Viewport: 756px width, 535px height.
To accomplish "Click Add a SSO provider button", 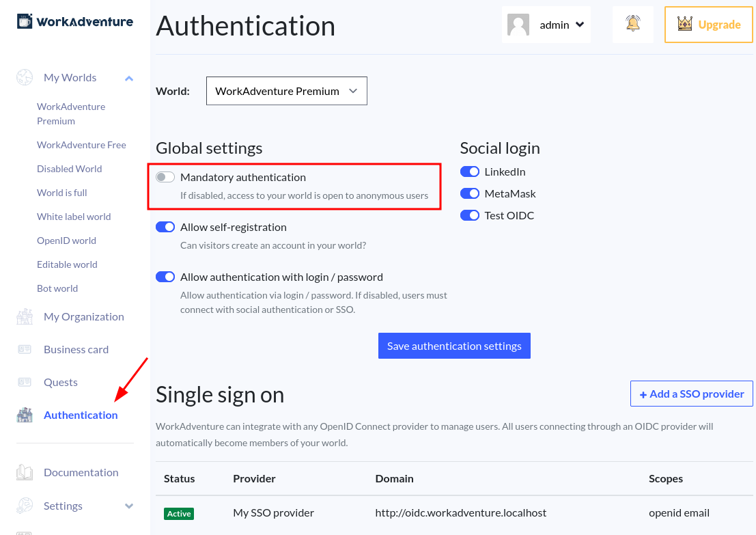I will click(691, 394).
